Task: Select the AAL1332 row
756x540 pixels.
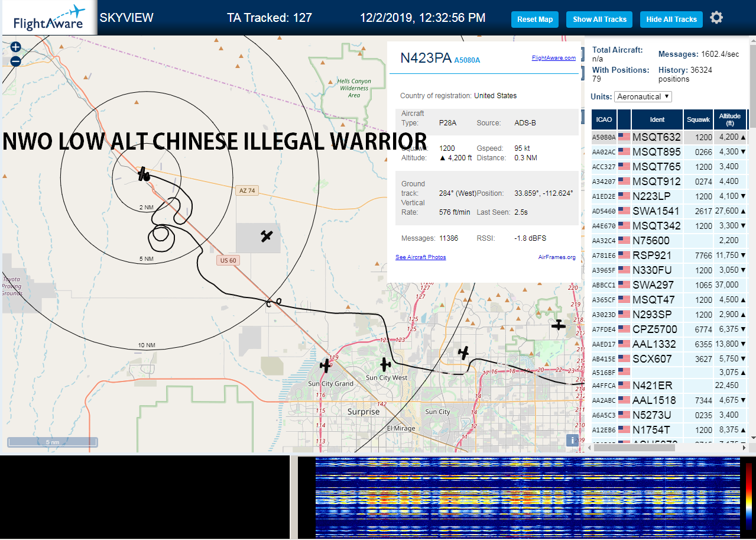Action: pos(670,344)
